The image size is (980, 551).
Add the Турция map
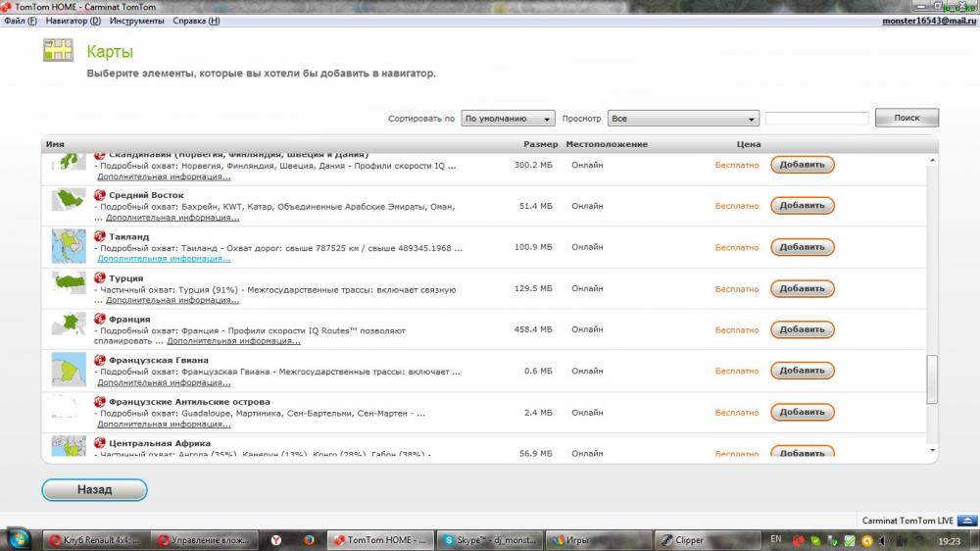click(802, 288)
